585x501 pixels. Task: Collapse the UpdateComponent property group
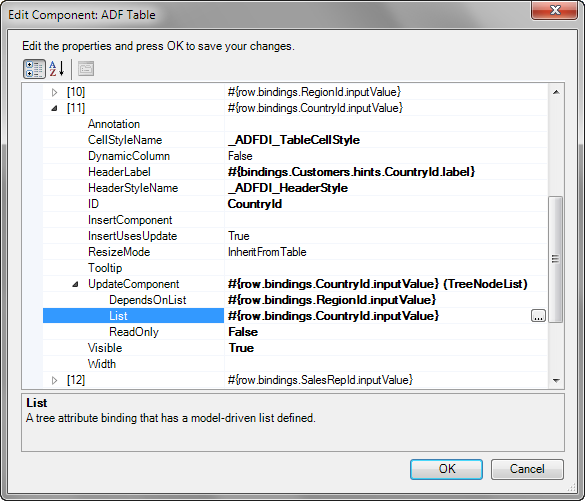[x=75, y=284]
